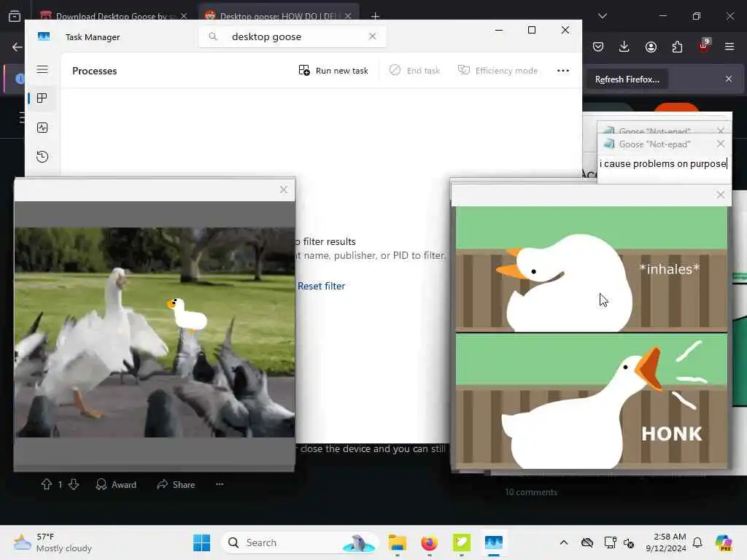Click Task Manager taskbar icon
This screenshot has width=747, height=560.
click(x=494, y=542)
